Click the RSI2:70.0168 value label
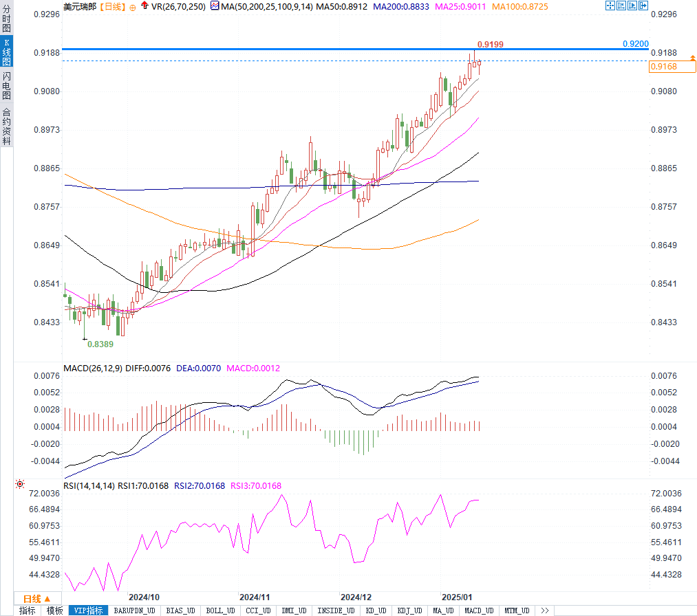 pyautogui.click(x=200, y=486)
